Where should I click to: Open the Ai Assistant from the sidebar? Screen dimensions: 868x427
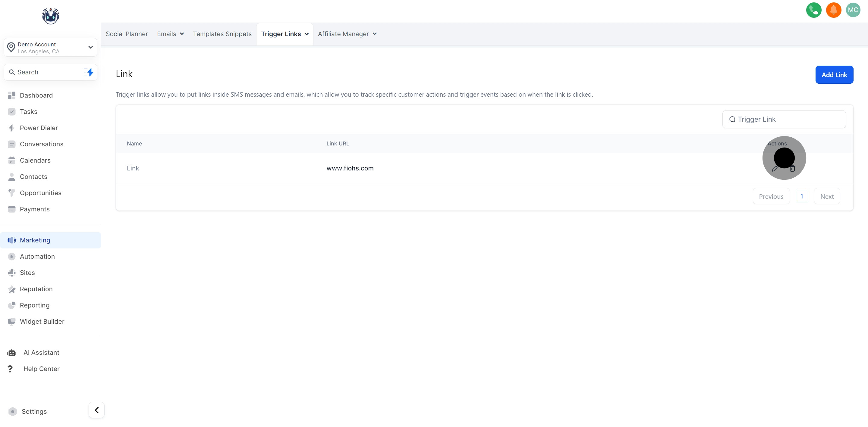pyautogui.click(x=41, y=353)
